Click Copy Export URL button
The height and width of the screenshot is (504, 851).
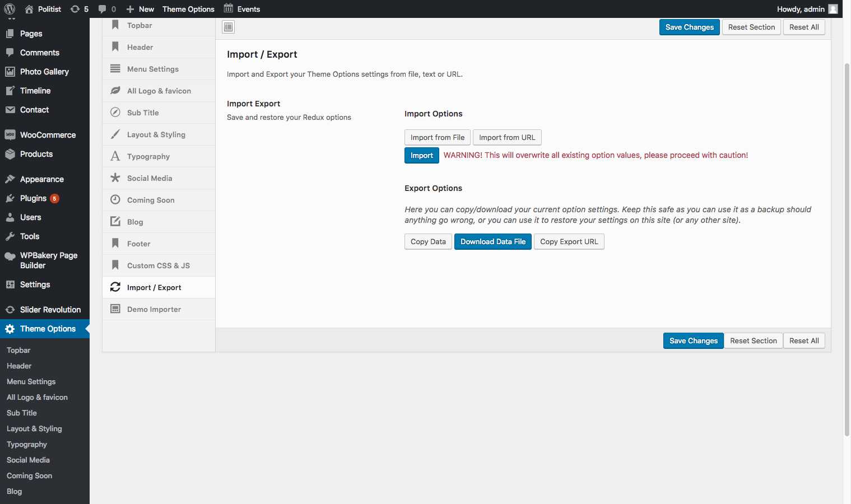point(569,241)
